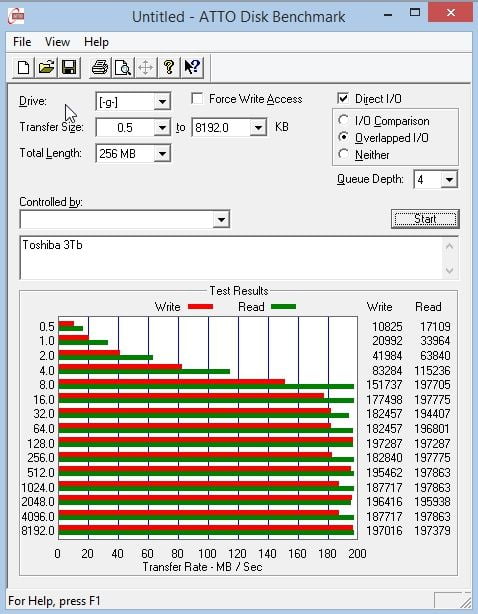478x614 pixels.
Task: Click the description box scroll down arrow
Action: (x=449, y=270)
